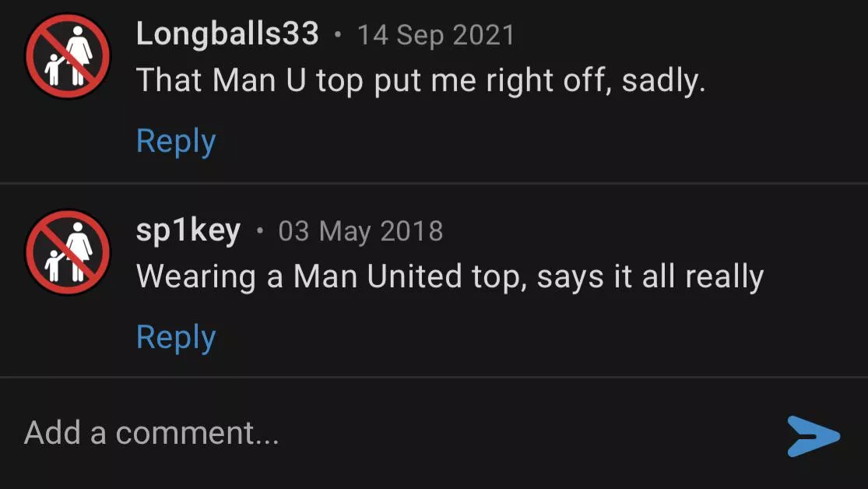Viewport: 868px width, 489px height.
Task: Open Longballs33's user profile
Action: pos(226,33)
